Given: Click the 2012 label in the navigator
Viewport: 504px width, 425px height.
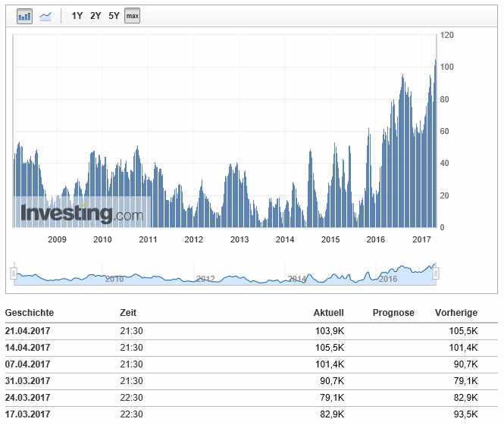Looking at the screenshot, I should [205, 279].
